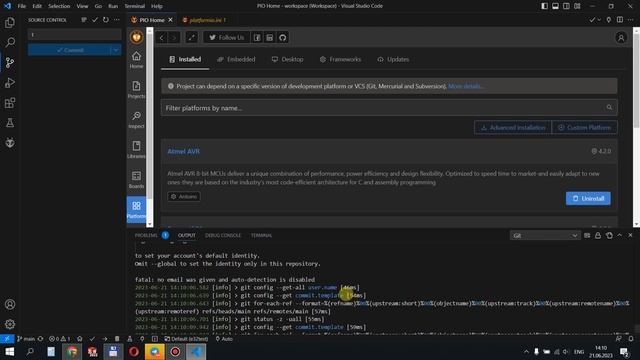The height and width of the screenshot is (360, 640).
Task: Click the Arduino framework tag
Action: coord(184,197)
